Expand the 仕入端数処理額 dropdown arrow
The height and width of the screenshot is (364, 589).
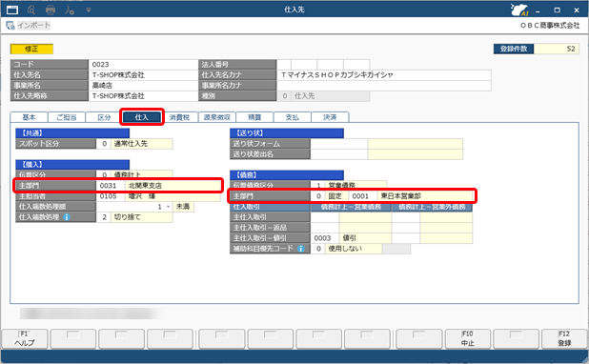click(168, 207)
